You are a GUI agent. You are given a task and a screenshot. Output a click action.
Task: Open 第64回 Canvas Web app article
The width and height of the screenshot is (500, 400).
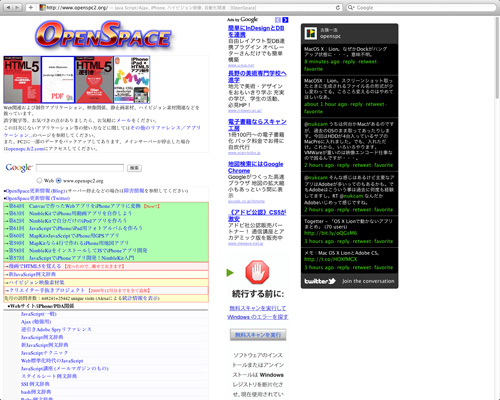[75, 206]
